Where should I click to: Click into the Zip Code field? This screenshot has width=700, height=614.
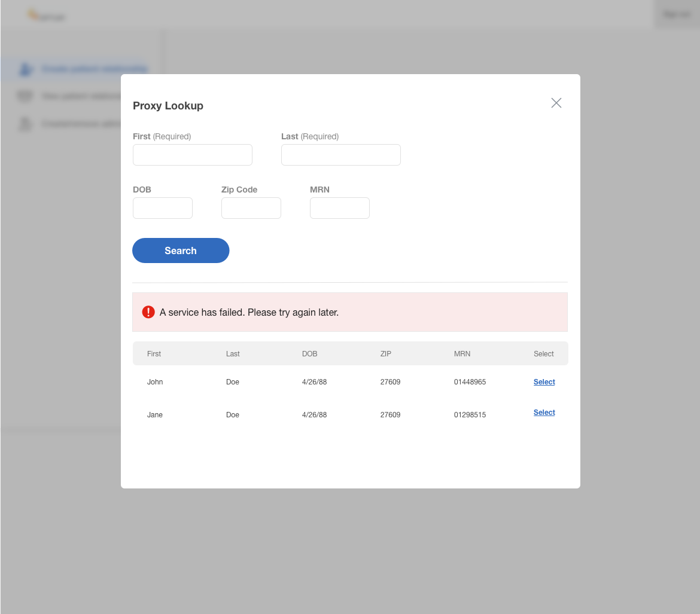251,208
